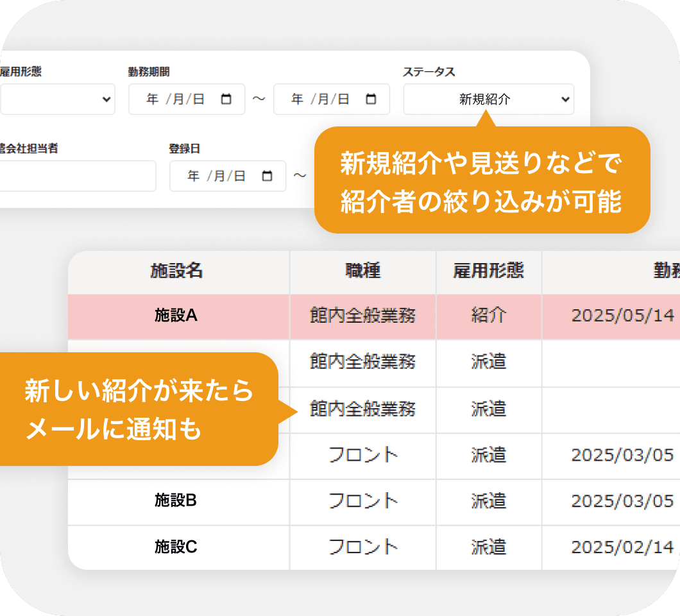
Task: Expand the ステータス dropdown showing 新規紹介
Action: (488, 99)
